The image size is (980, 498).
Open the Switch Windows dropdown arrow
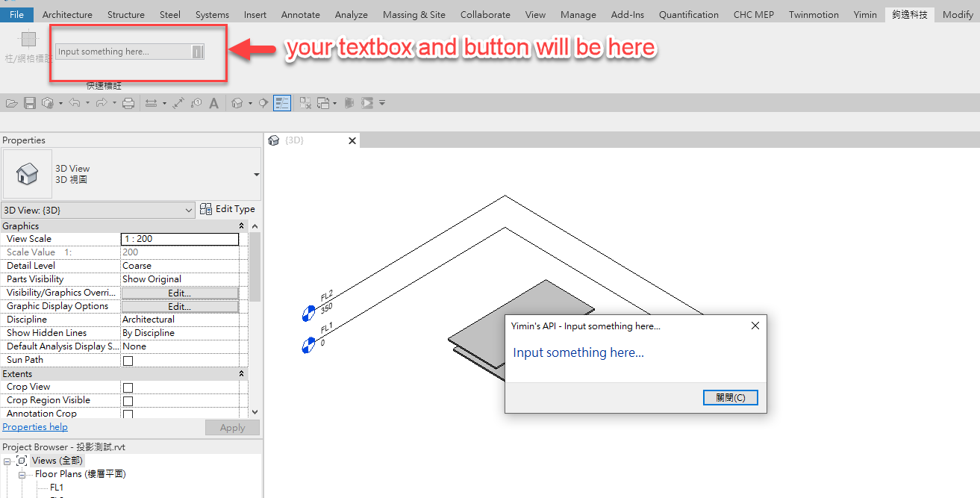point(334,103)
